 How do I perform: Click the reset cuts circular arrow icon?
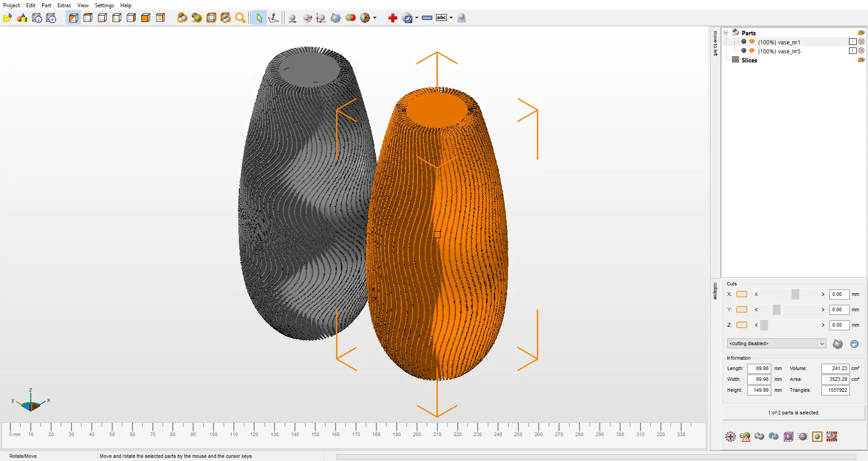[854, 344]
